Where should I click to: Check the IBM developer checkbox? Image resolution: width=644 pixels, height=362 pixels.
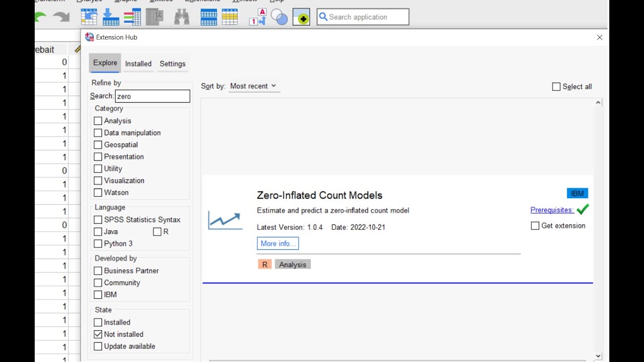(x=98, y=295)
